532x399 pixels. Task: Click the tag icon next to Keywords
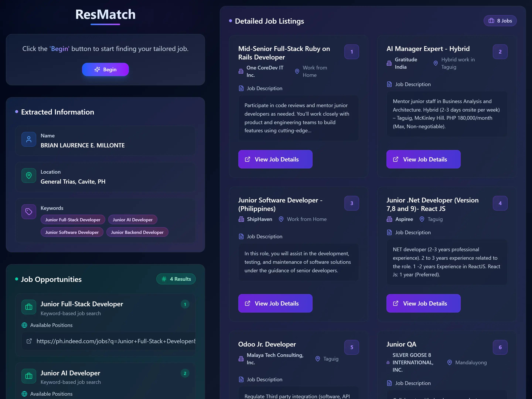point(29,212)
